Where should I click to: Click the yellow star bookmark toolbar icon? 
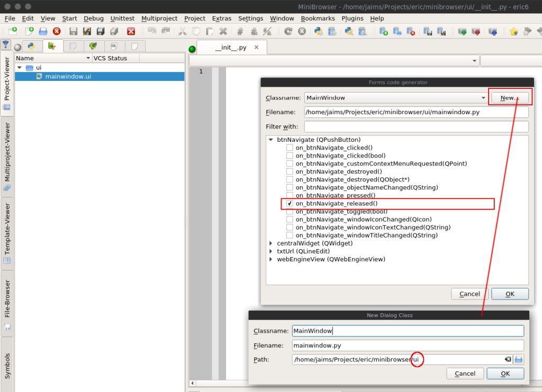[x=513, y=32]
